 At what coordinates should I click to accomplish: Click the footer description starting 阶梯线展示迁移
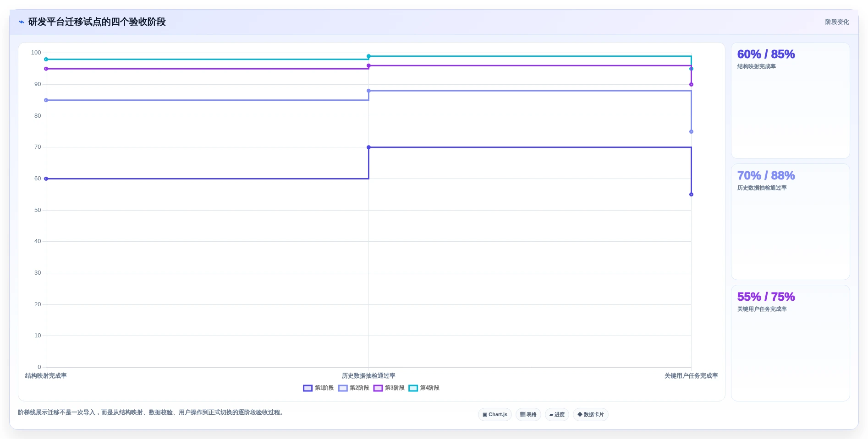click(x=152, y=412)
